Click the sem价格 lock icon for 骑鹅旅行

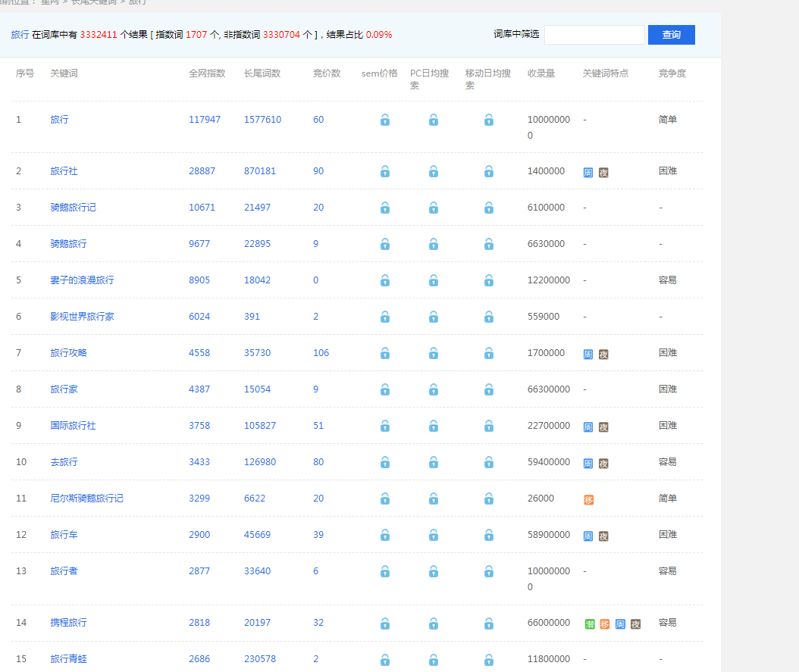point(385,245)
